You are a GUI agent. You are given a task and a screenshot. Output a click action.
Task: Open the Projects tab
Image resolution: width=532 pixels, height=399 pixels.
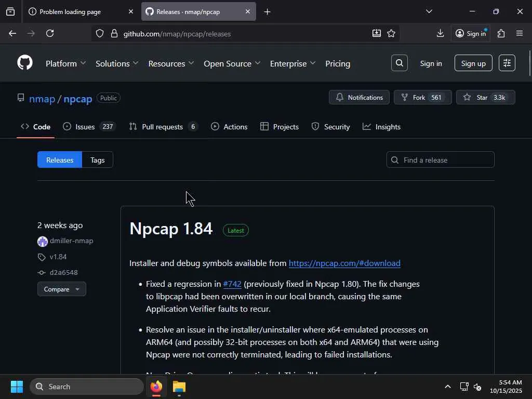pos(279,127)
